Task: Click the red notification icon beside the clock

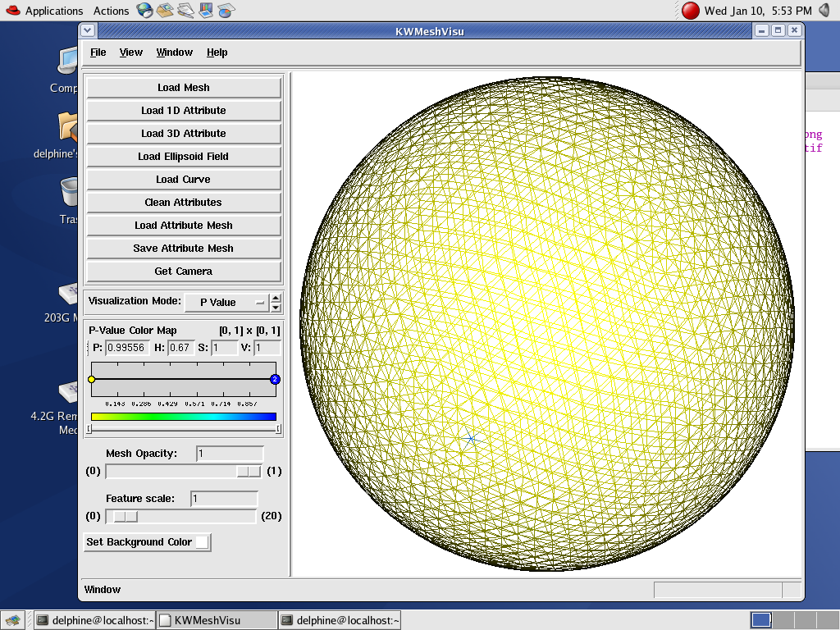Action: pyautogui.click(x=691, y=11)
